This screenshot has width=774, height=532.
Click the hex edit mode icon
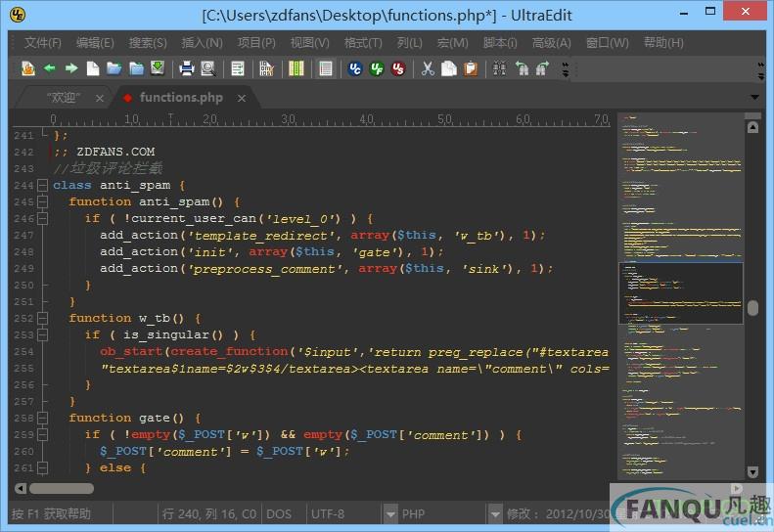[266, 68]
